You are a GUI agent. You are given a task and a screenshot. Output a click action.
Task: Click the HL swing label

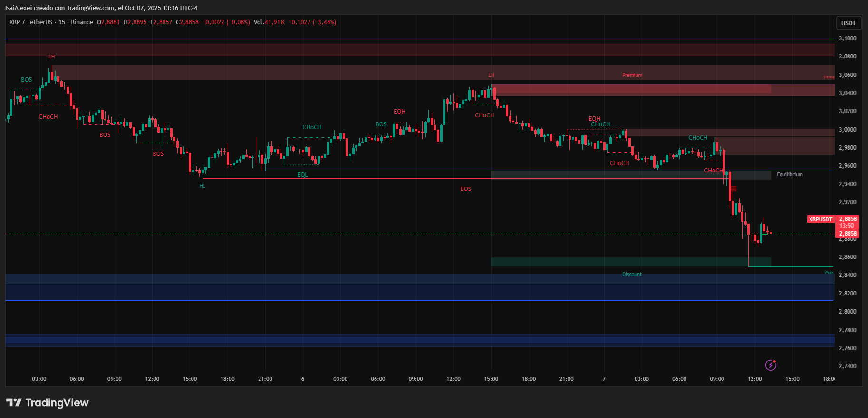pyautogui.click(x=203, y=186)
